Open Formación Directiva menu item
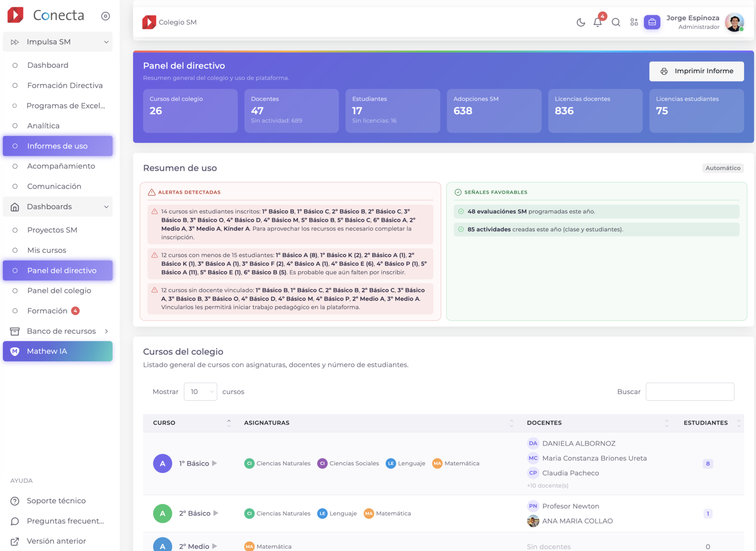 coord(58,86)
